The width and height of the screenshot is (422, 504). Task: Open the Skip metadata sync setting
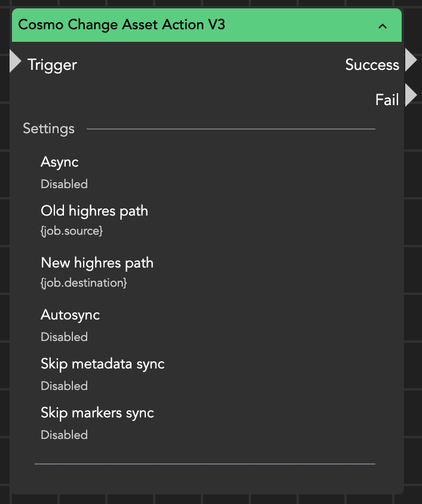pyautogui.click(x=102, y=364)
